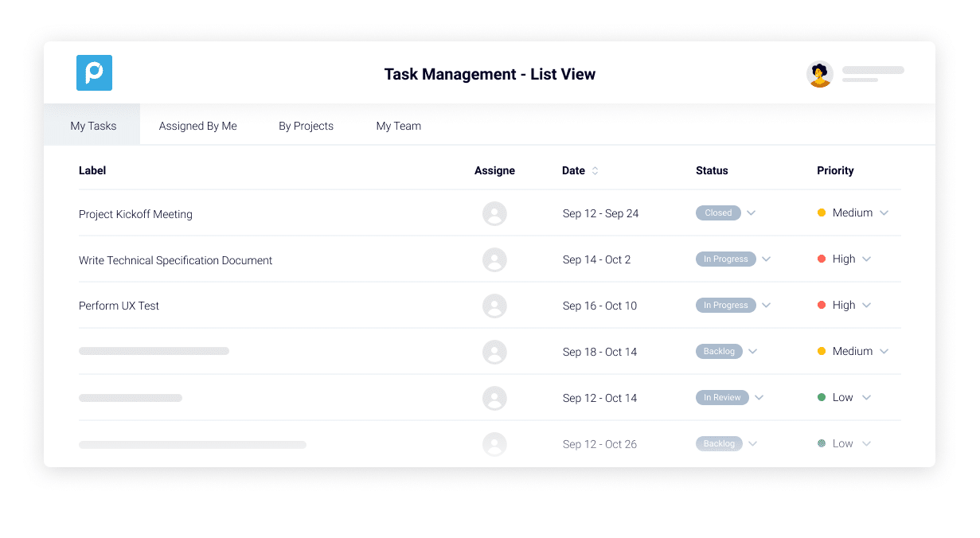Image resolution: width=980 pixels, height=538 pixels.
Task: Switch to the Assigned By Me tab
Action: [197, 126]
